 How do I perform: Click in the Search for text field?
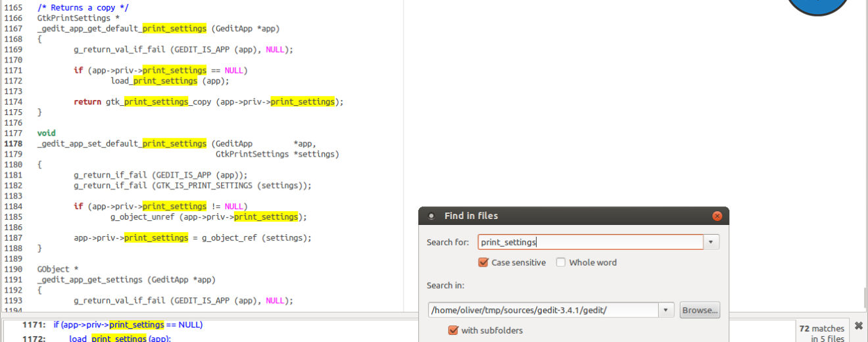coord(590,242)
